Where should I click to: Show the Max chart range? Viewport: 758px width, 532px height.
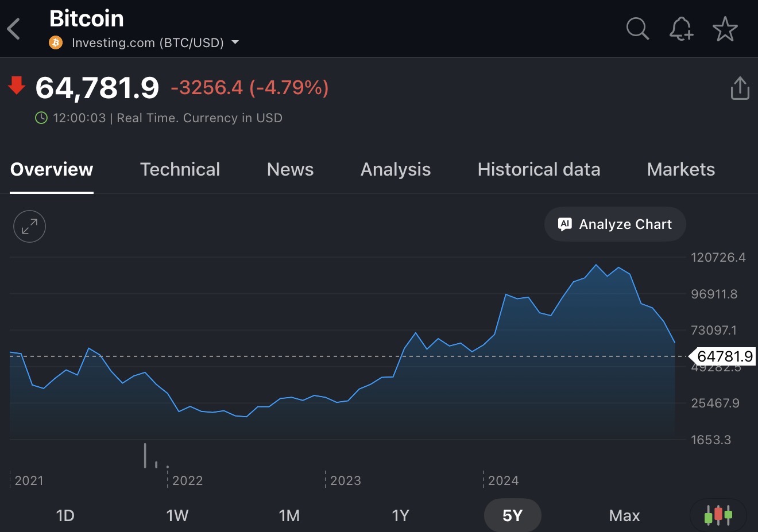coord(624,515)
